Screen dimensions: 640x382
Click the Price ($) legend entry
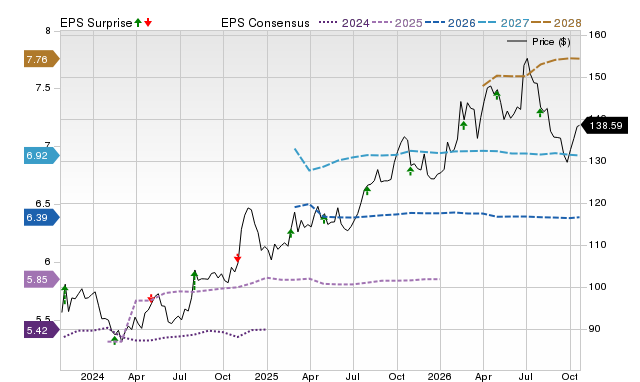tap(539, 42)
